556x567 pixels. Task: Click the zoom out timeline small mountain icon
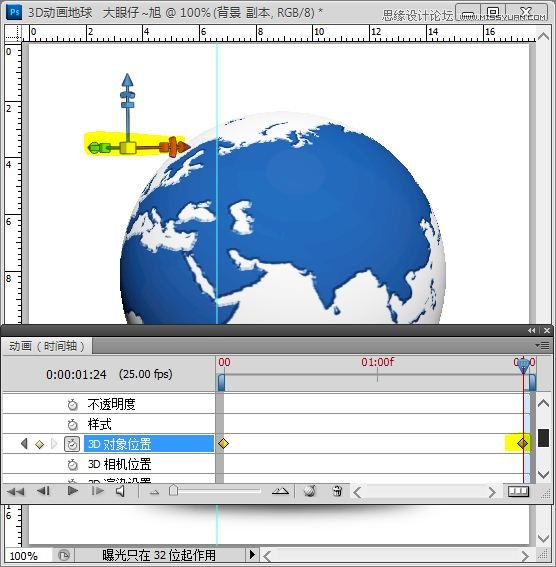tap(154, 492)
